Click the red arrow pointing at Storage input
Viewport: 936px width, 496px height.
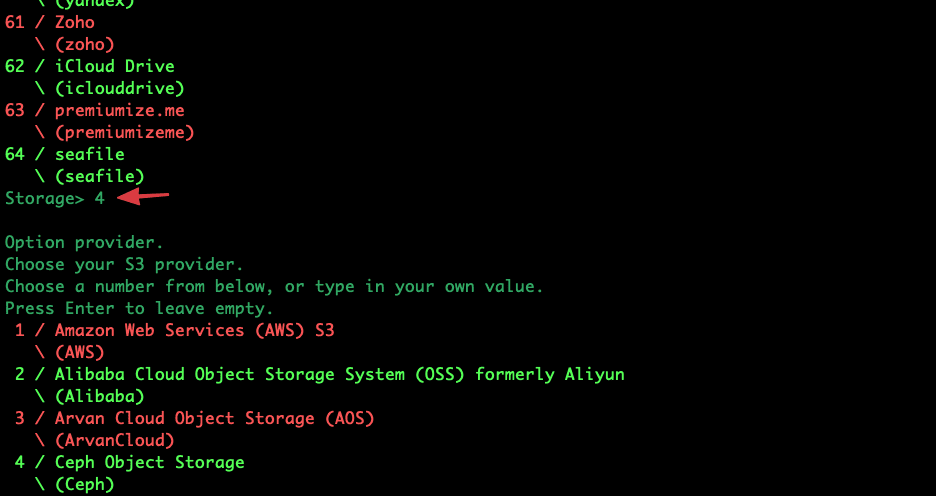point(143,197)
